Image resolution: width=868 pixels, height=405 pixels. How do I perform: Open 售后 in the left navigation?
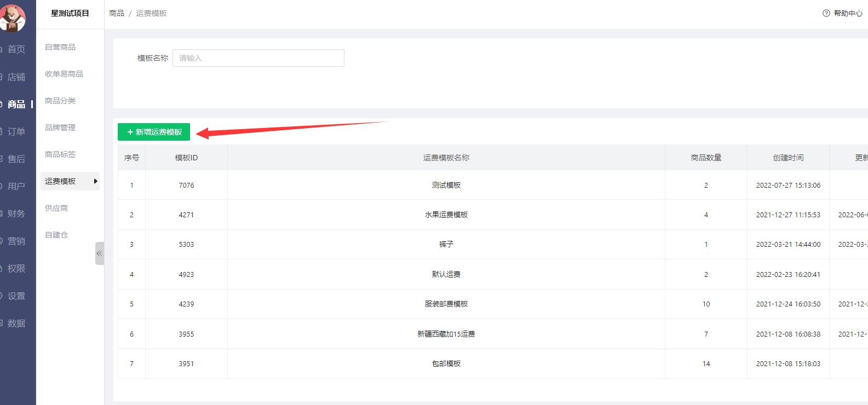click(16, 159)
